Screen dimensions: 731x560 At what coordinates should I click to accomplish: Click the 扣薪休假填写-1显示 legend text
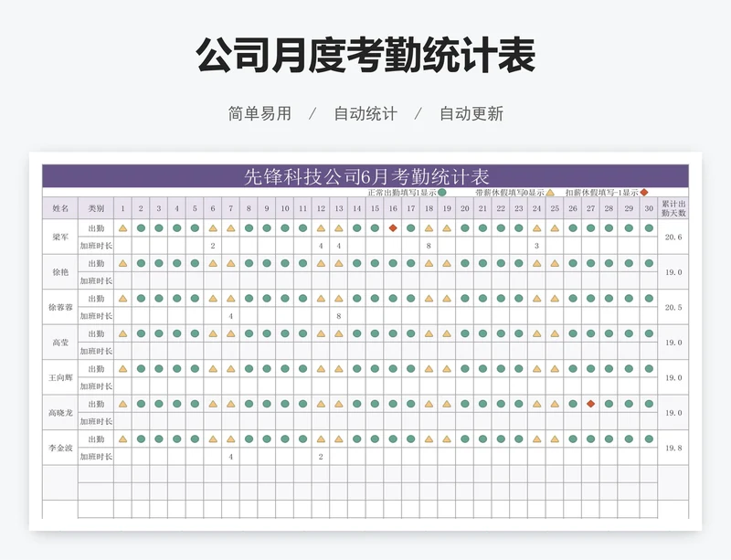click(602, 193)
